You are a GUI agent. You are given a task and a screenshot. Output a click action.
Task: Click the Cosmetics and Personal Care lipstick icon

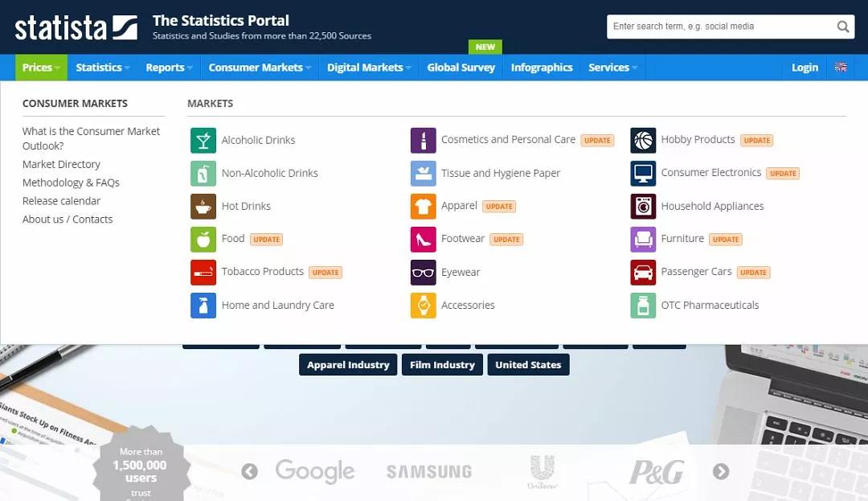pyautogui.click(x=424, y=140)
